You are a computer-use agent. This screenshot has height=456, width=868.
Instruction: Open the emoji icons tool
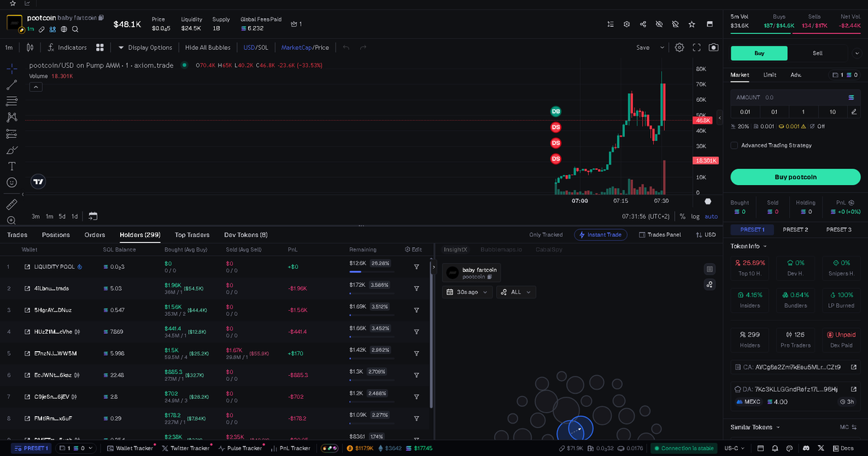12,183
